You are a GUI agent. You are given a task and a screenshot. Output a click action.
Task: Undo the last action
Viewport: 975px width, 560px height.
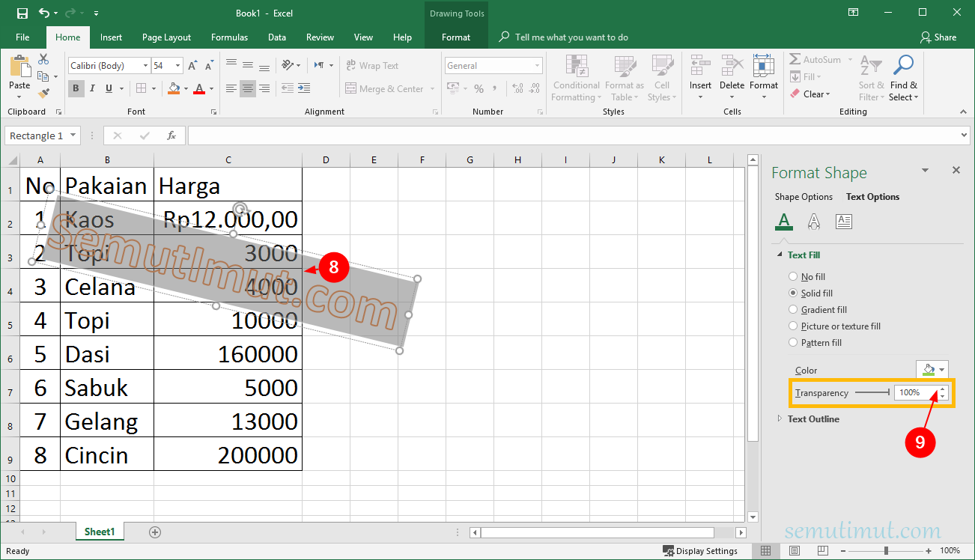pos(44,13)
